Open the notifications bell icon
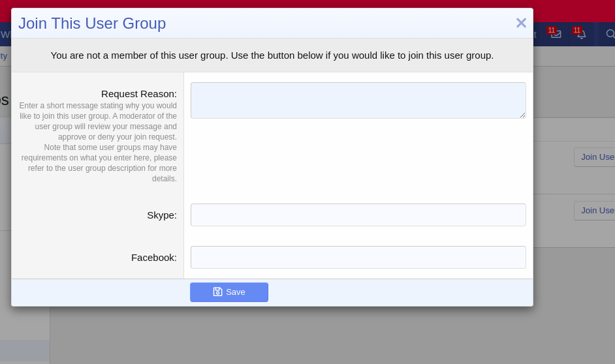Image resolution: width=615 pixels, height=364 pixels. (x=581, y=35)
